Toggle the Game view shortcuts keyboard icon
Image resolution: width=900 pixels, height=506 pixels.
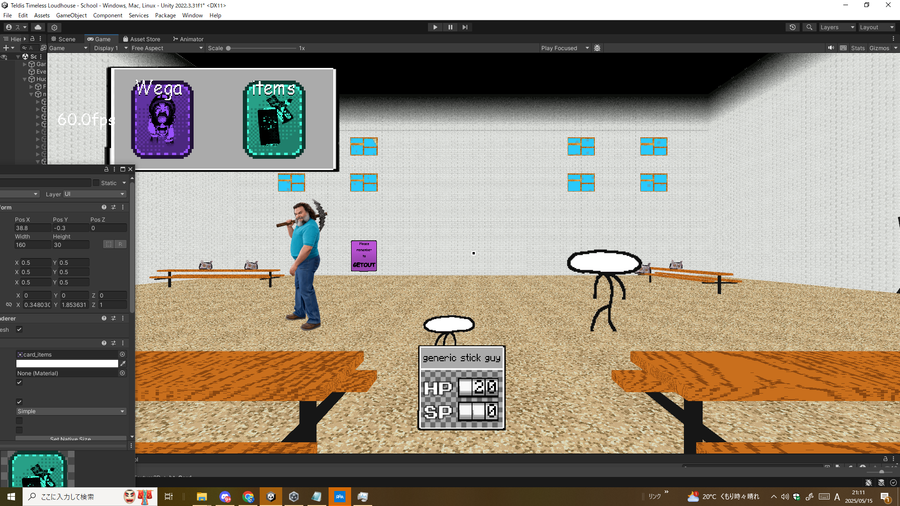point(843,48)
